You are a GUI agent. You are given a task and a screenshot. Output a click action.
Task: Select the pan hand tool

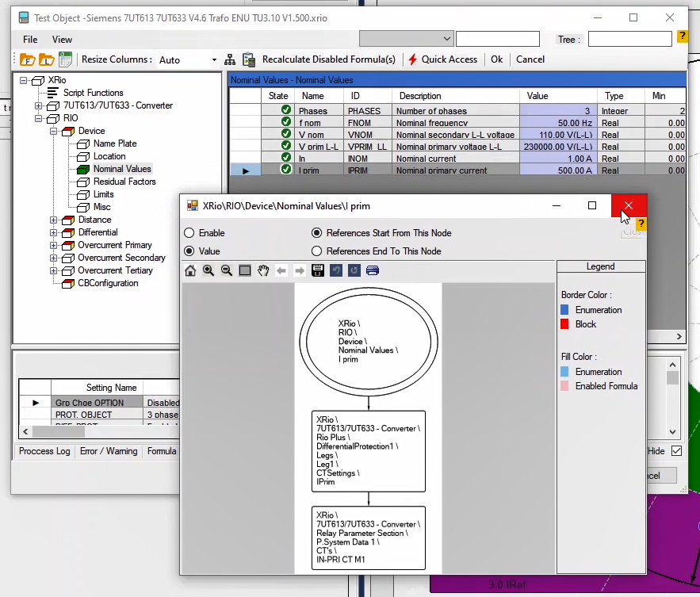[x=263, y=271]
